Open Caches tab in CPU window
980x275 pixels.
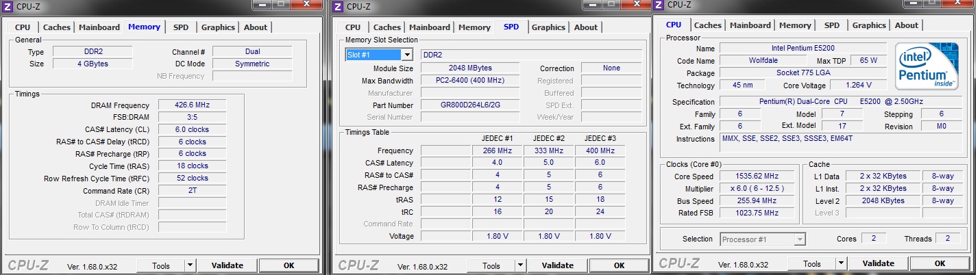pos(708,25)
